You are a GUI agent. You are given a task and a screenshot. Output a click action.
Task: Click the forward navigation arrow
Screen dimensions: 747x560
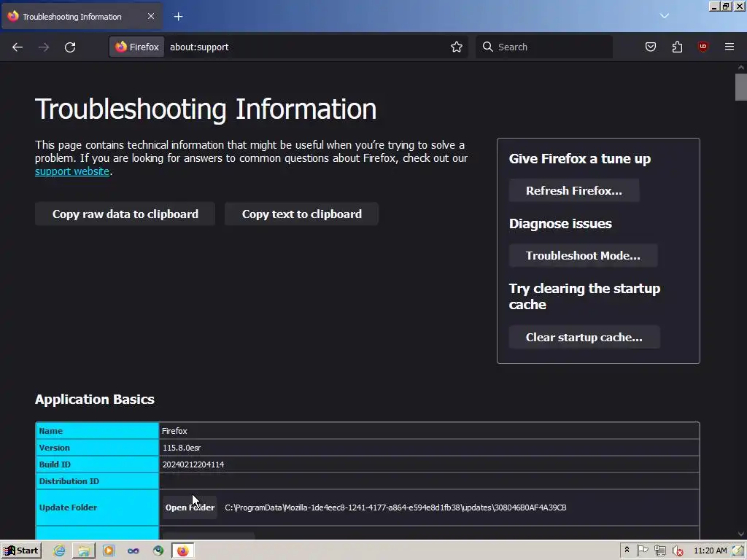click(44, 47)
